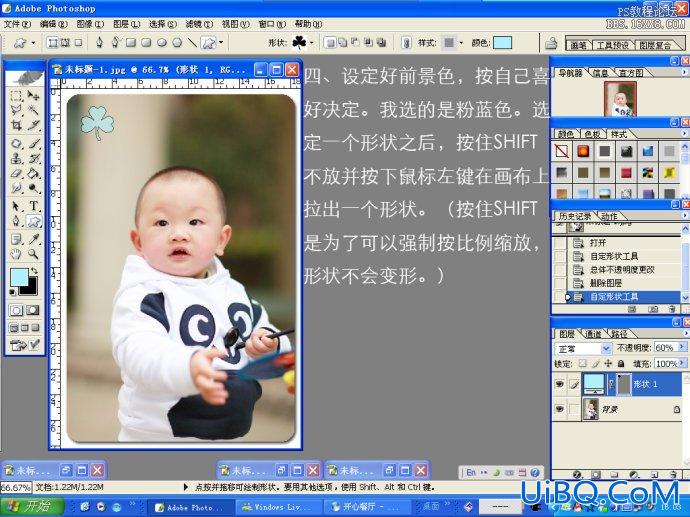
Task: Open the custom shape picker dropdown
Action: [x=312, y=43]
